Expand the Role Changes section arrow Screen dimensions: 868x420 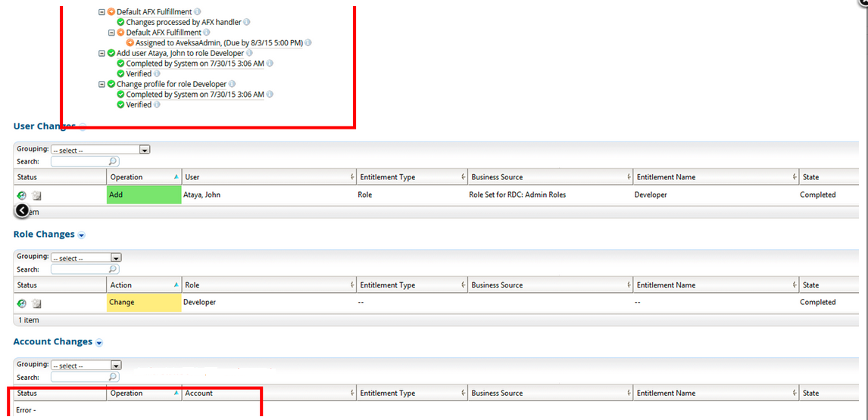point(81,235)
